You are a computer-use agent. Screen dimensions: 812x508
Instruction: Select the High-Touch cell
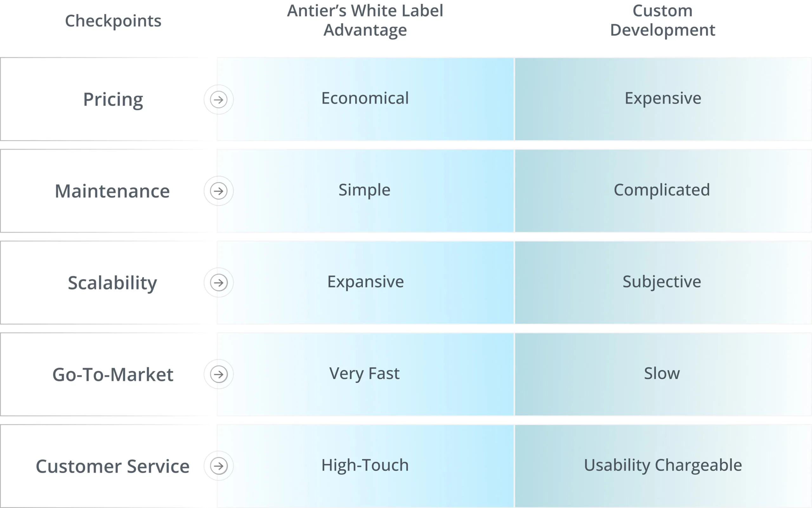tap(365, 465)
